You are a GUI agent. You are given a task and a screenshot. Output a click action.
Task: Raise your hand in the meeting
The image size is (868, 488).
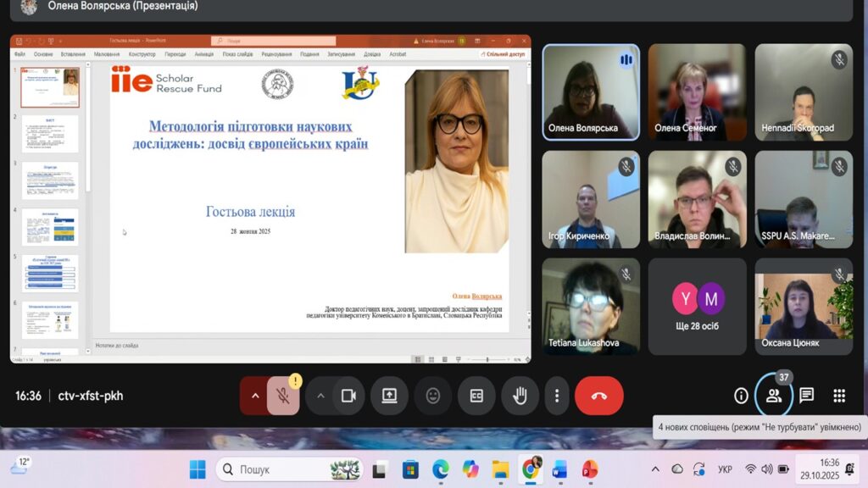coord(520,396)
